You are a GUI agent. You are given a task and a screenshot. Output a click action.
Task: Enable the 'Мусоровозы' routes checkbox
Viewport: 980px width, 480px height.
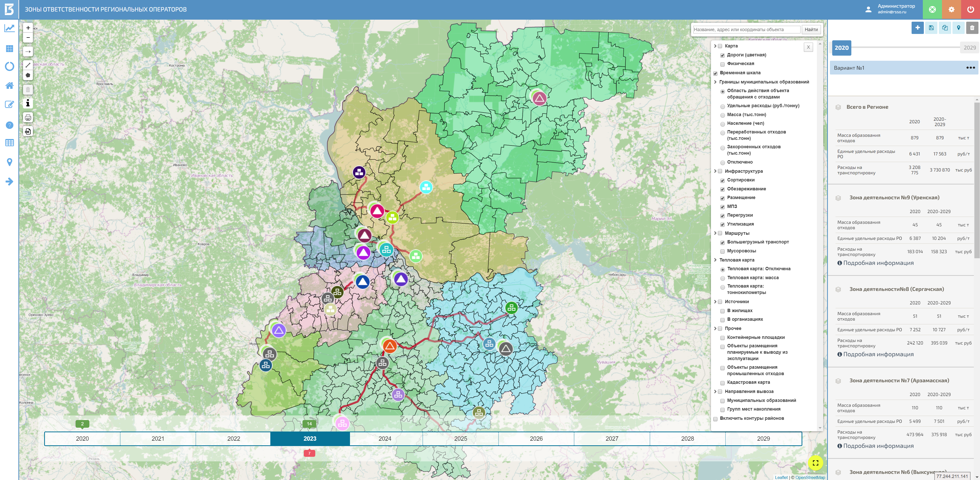[722, 251]
